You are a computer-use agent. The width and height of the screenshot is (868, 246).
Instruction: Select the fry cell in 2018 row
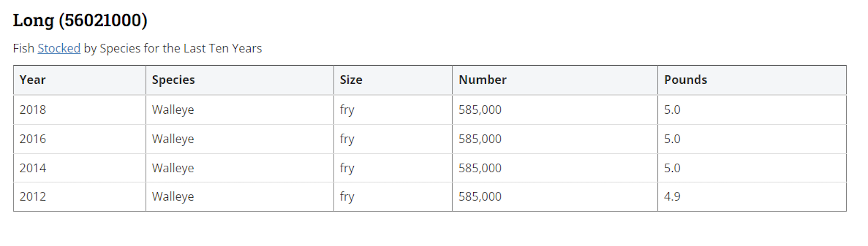click(x=347, y=110)
